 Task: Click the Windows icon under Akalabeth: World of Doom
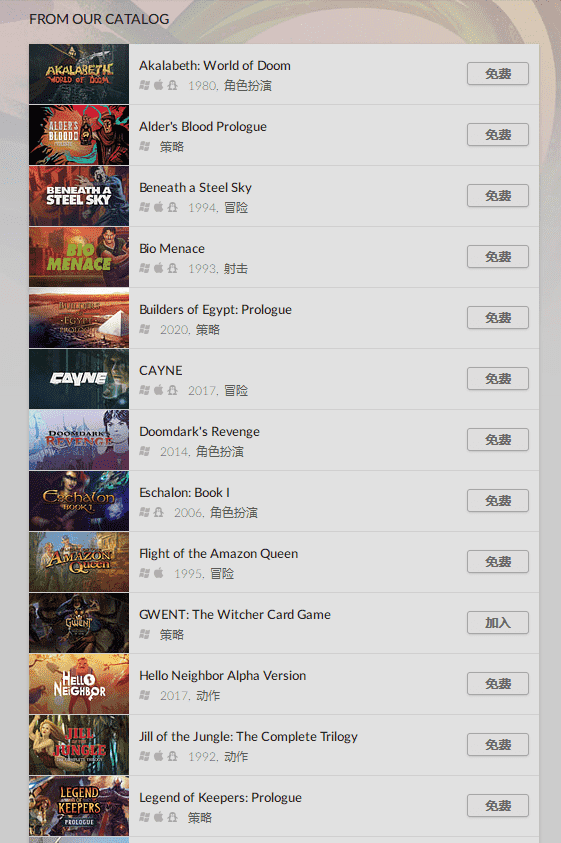click(x=144, y=85)
